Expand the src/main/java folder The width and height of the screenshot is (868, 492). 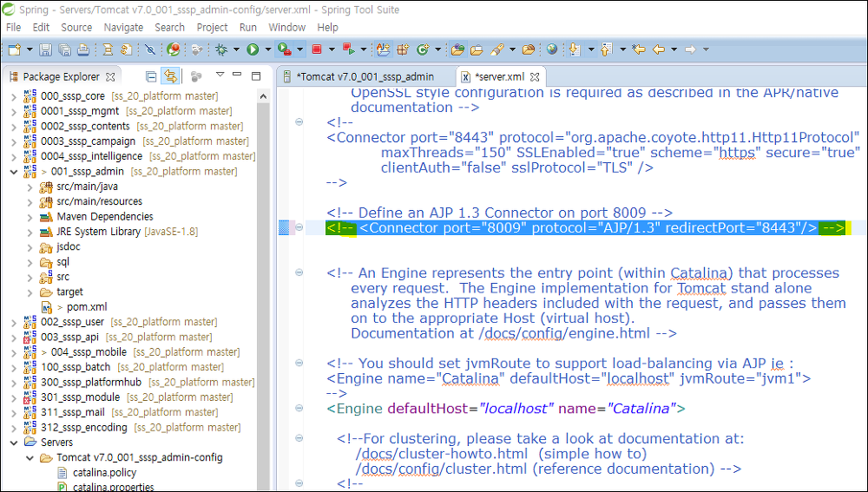(x=30, y=187)
